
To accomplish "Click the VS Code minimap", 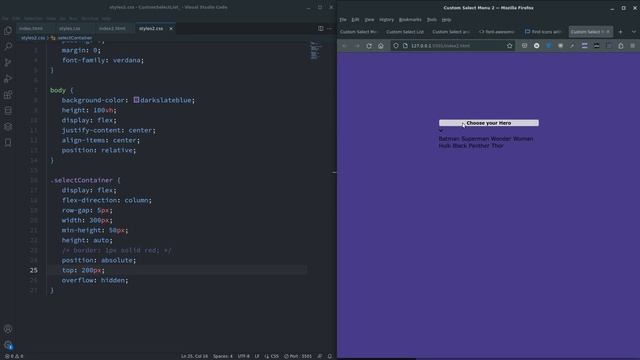I will pos(314,51).
